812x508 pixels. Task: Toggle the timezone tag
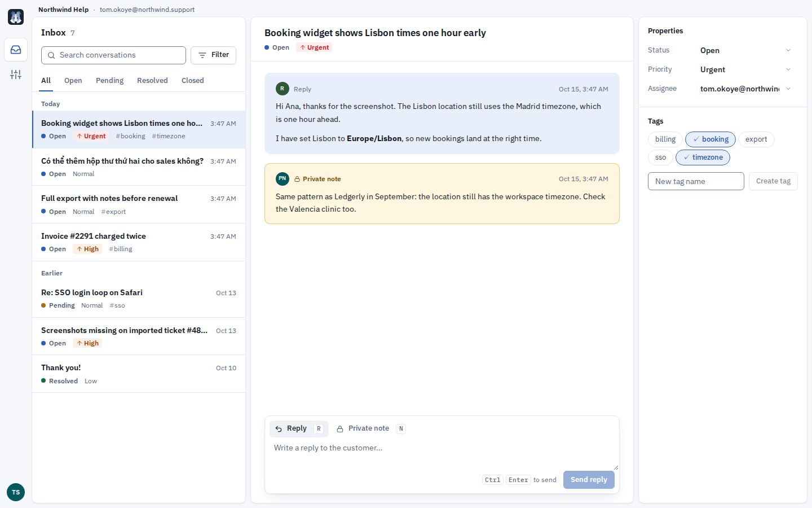703,157
